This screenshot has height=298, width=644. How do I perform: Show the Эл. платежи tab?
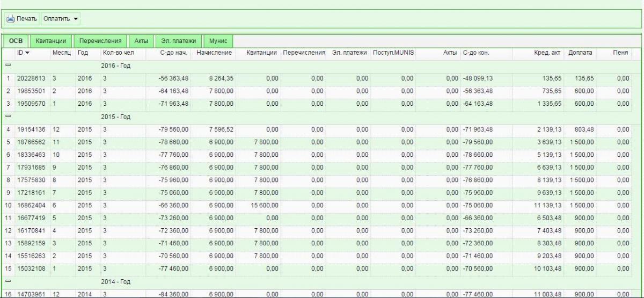(178, 41)
